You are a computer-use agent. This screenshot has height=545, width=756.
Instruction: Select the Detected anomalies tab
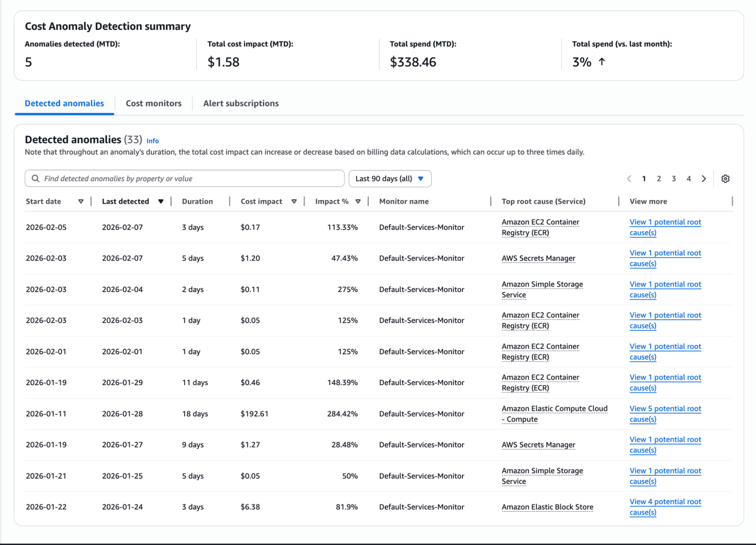(x=64, y=103)
